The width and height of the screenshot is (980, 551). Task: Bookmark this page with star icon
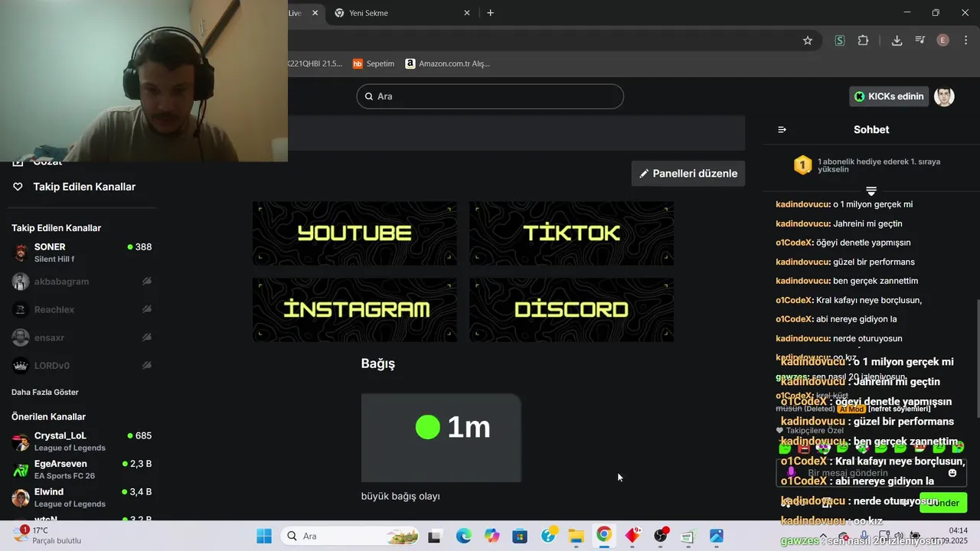[x=808, y=41]
